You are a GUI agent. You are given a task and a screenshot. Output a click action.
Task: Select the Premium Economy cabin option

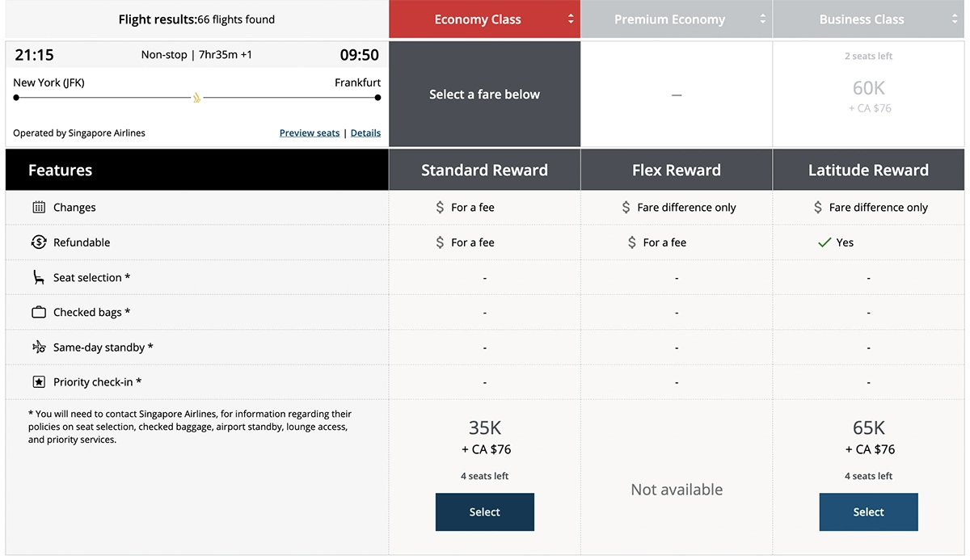(669, 18)
